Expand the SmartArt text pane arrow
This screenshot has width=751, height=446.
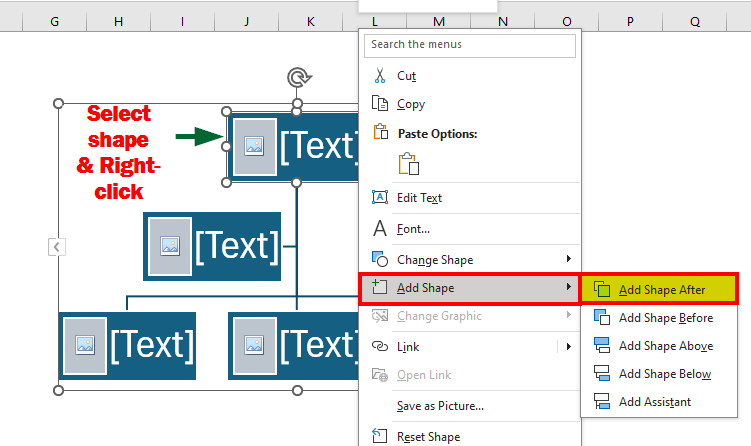pyautogui.click(x=57, y=247)
